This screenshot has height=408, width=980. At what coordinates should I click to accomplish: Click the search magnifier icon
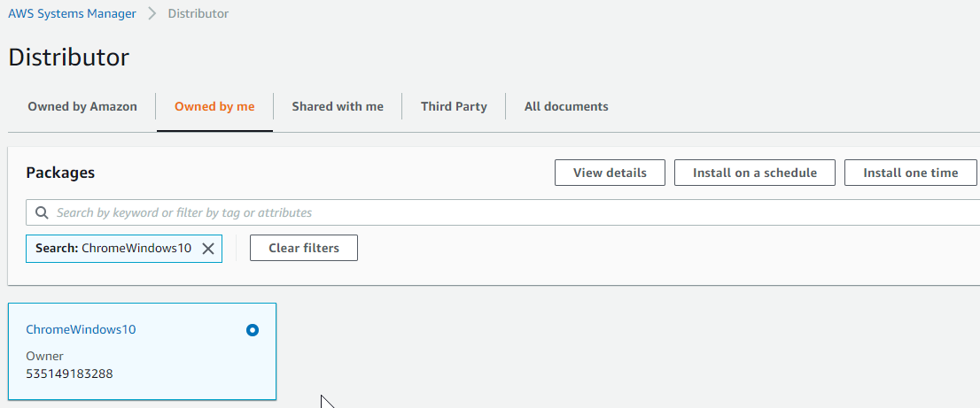click(42, 212)
